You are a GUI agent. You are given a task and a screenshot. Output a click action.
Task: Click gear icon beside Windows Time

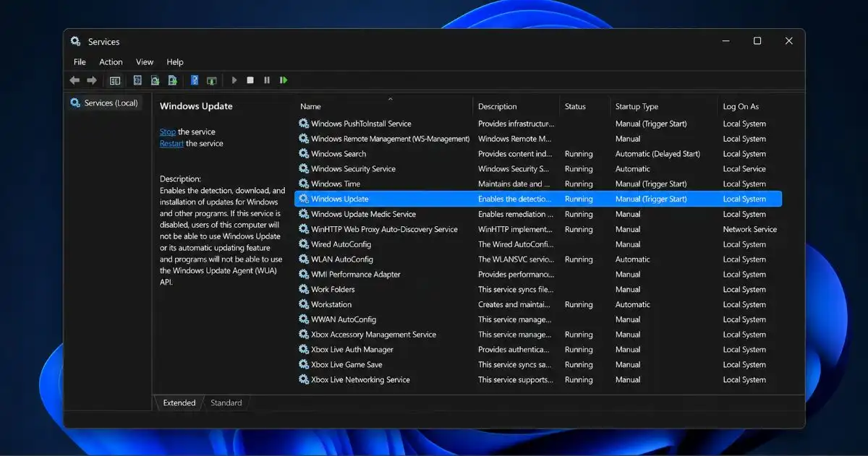click(x=304, y=184)
